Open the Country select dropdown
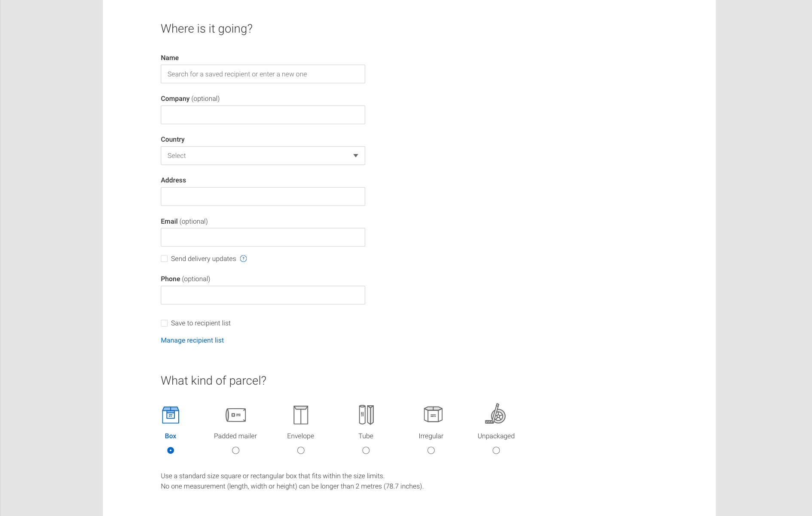812x516 pixels. coord(263,155)
